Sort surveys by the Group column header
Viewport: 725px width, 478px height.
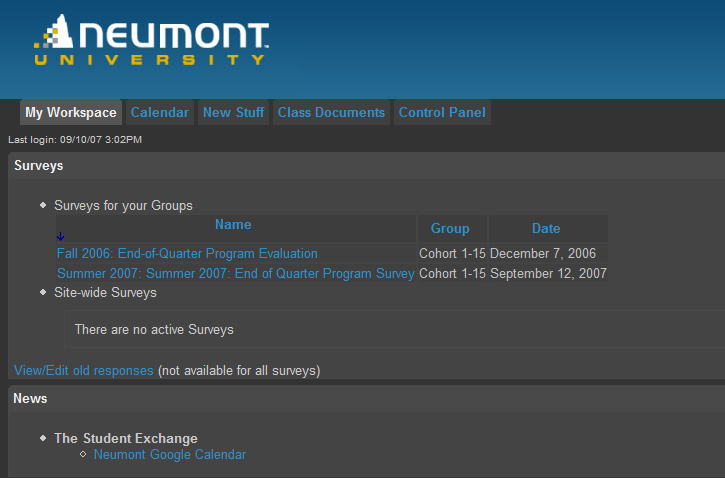click(x=450, y=229)
